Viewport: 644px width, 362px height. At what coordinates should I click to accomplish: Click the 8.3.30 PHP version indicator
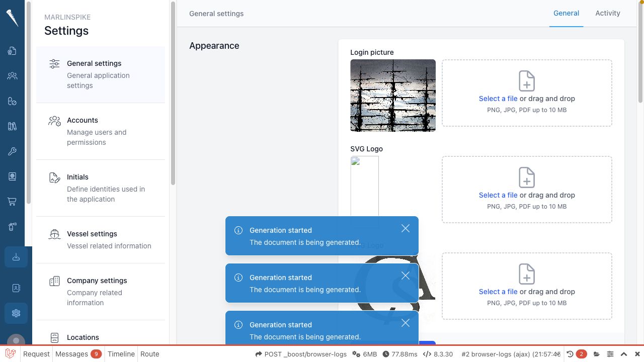pyautogui.click(x=438, y=354)
